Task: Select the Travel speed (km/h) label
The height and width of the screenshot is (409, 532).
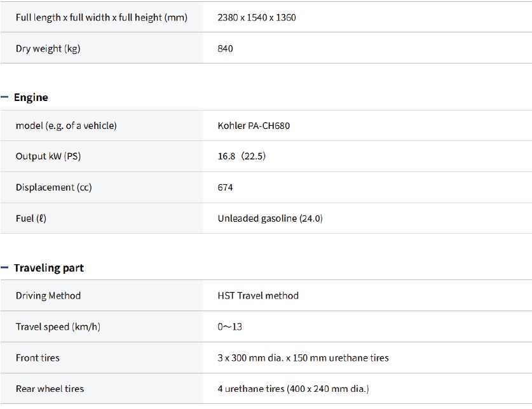Action: (58, 327)
